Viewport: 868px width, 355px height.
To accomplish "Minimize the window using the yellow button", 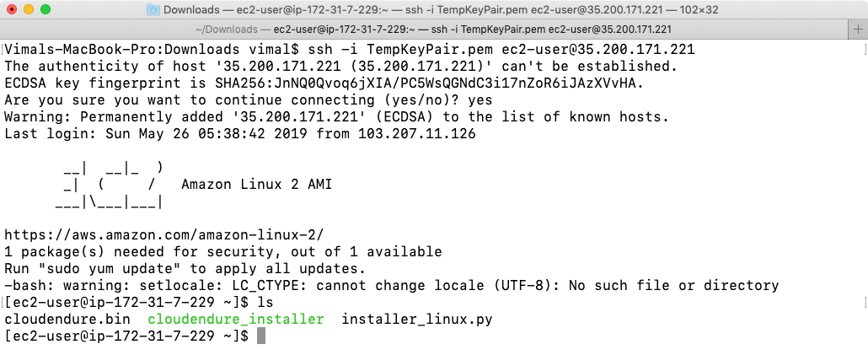I will pyautogui.click(x=29, y=9).
